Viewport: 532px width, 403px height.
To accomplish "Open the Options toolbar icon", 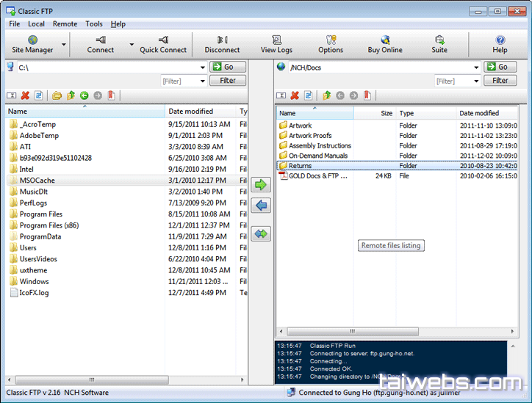I will coord(330,44).
